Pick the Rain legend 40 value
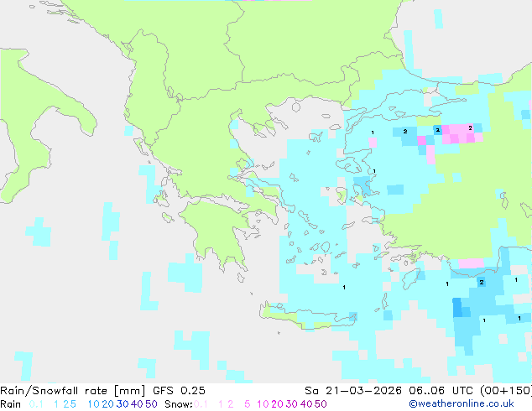The height and width of the screenshot is (411, 532). pos(137,404)
